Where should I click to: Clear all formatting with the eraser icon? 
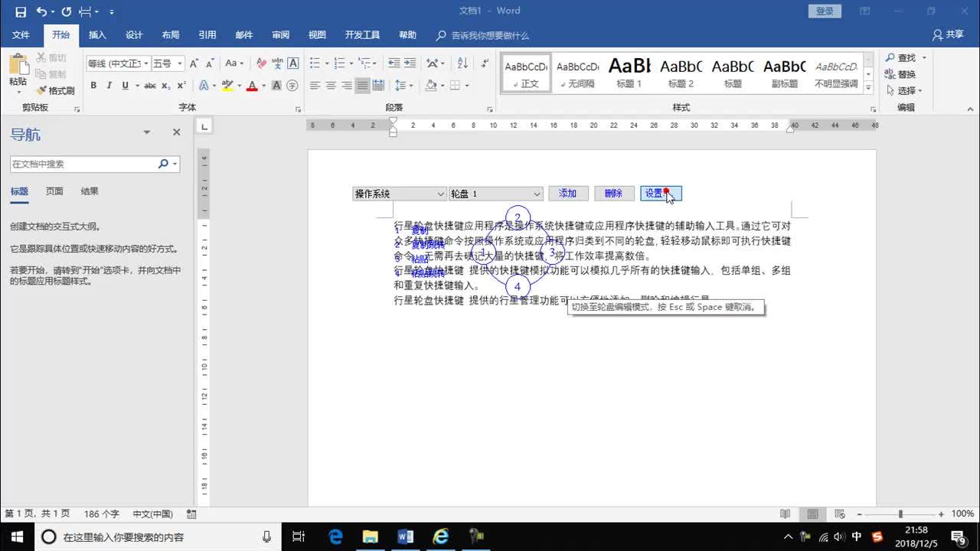click(x=261, y=64)
